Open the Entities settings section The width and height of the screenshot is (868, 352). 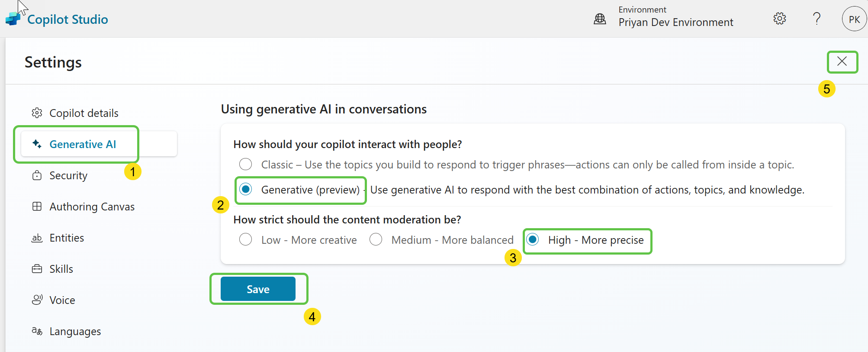click(67, 238)
